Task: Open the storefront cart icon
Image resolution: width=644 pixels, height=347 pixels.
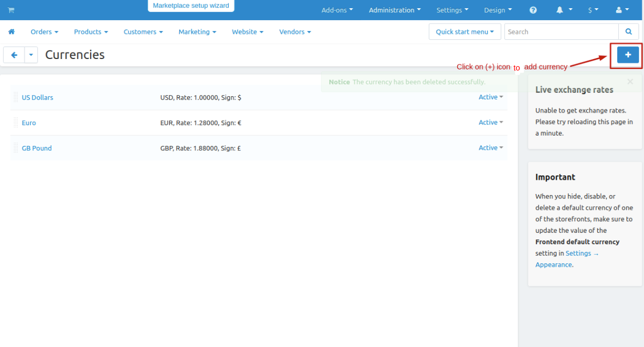Action: [11, 10]
